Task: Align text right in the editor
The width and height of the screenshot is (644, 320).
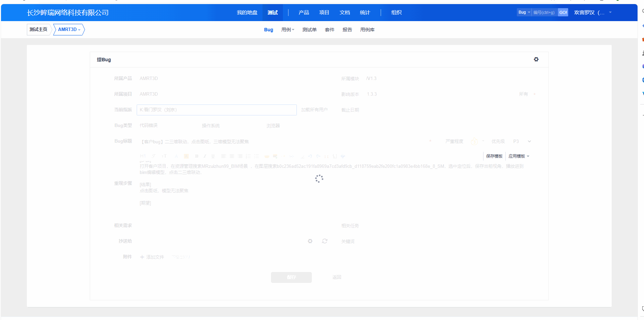Action: point(240,156)
